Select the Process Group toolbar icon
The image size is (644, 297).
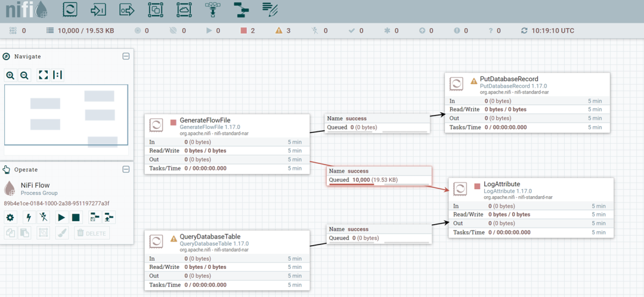156,10
